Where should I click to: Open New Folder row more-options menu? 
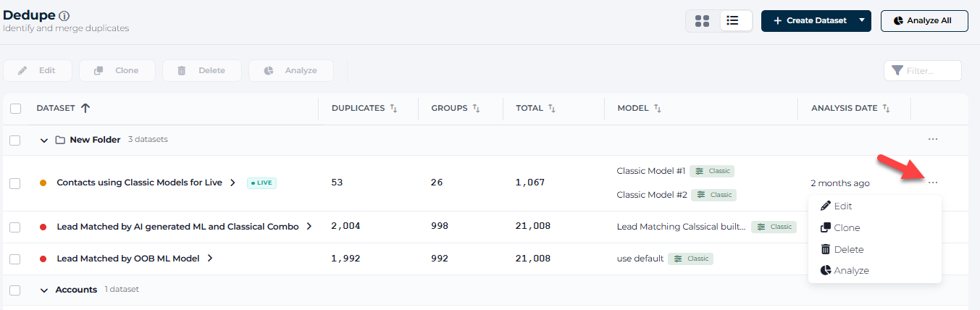[x=933, y=139]
